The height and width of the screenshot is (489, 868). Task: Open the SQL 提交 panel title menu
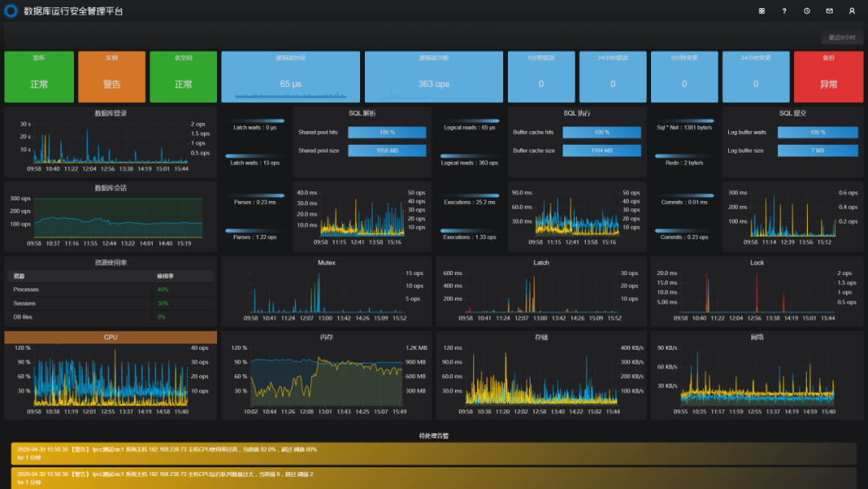[792, 113]
